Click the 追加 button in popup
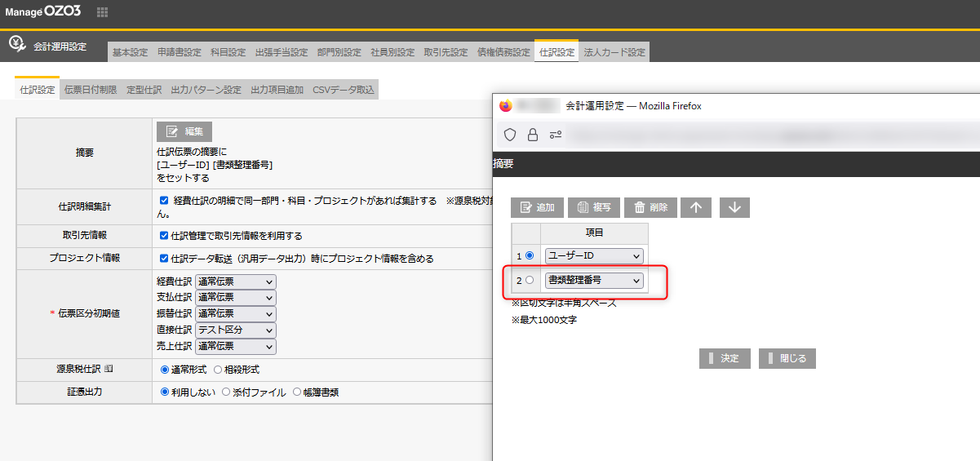The height and width of the screenshot is (461, 980). click(x=537, y=207)
